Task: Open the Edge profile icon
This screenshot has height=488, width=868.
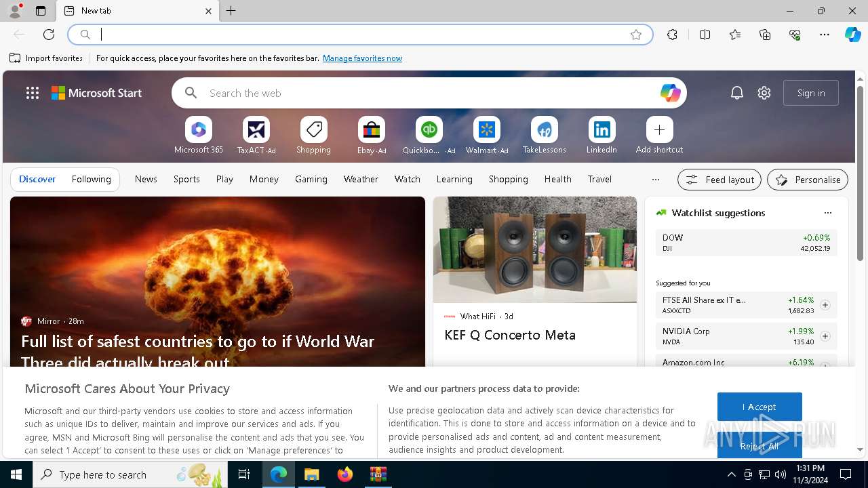Action: point(14,11)
